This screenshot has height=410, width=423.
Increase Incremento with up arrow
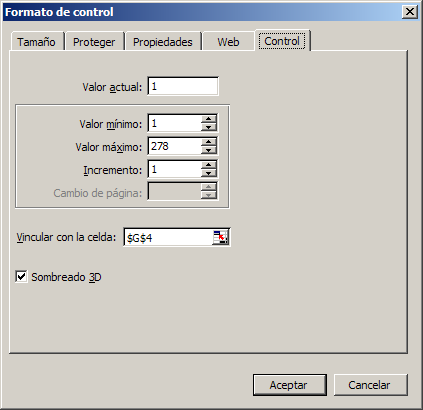coord(209,165)
